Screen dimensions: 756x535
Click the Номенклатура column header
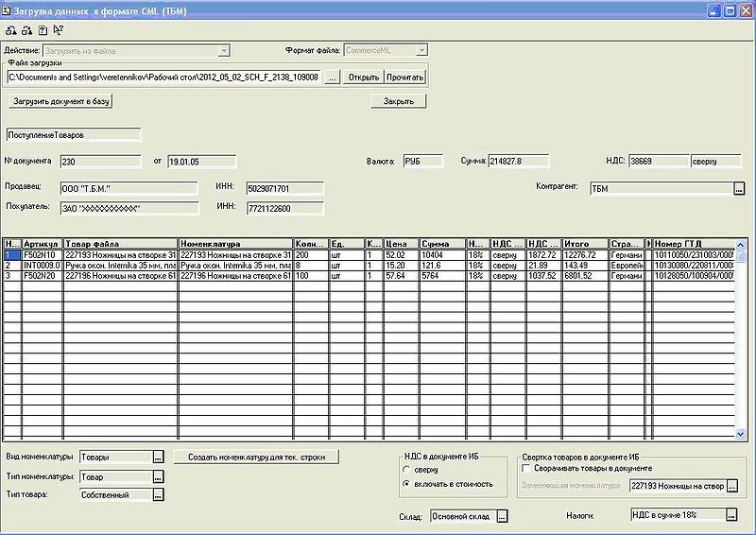point(234,244)
